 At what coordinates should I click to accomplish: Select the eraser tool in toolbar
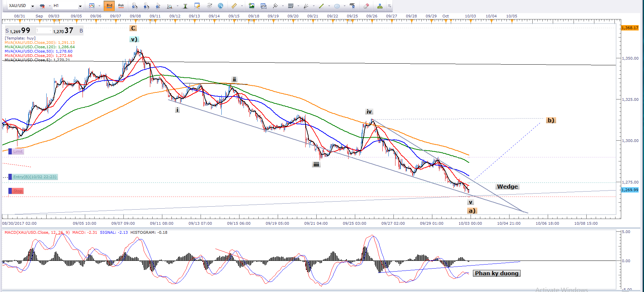coord(366,6)
